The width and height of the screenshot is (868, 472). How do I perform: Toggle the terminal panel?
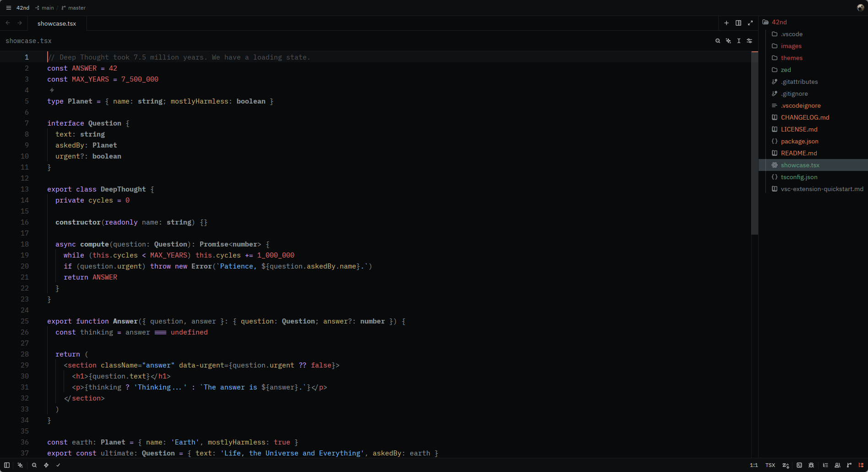coord(799,465)
